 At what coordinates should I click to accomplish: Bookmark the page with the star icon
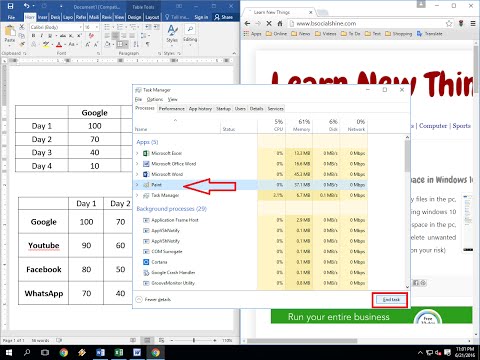pyautogui.click(x=449, y=23)
